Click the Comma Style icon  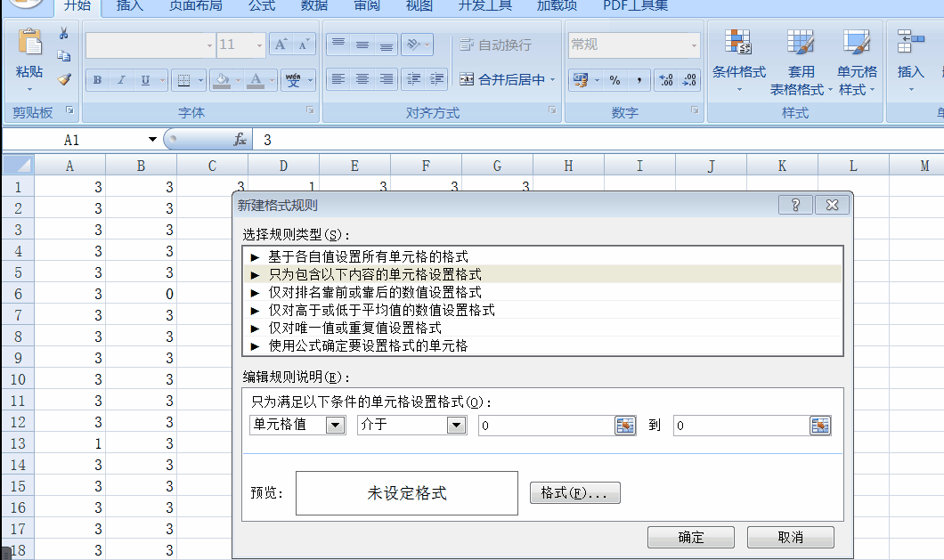click(x=639, y=80)
